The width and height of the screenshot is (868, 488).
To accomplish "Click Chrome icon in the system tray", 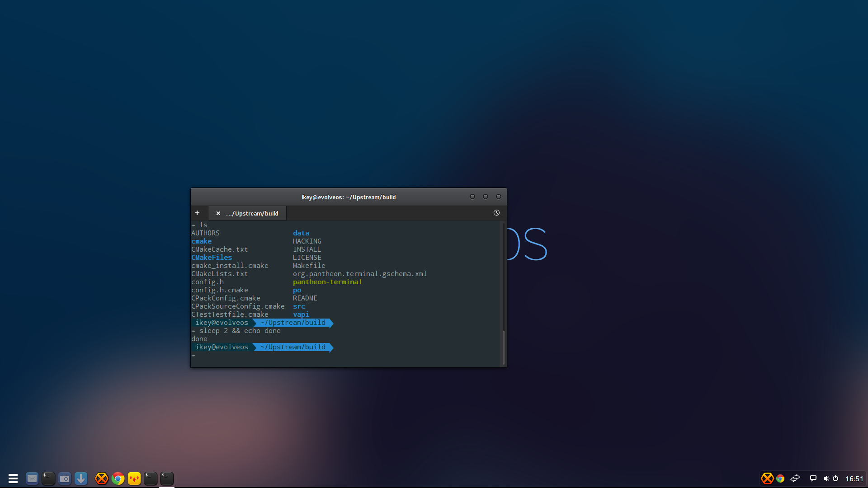I will (780, 478).
